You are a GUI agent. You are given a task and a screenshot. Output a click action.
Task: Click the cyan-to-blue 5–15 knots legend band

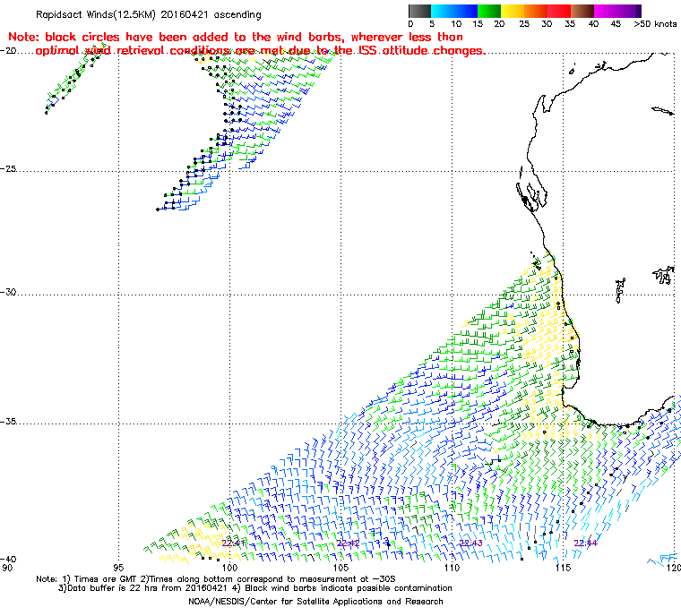454,11
